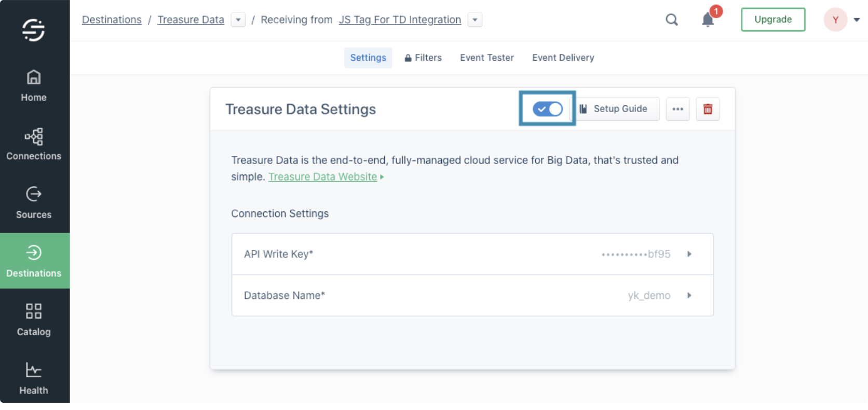The width and height of the screenshot is (868, 410).
Task: Open the Health sidebar section
Action: [34, 378]
